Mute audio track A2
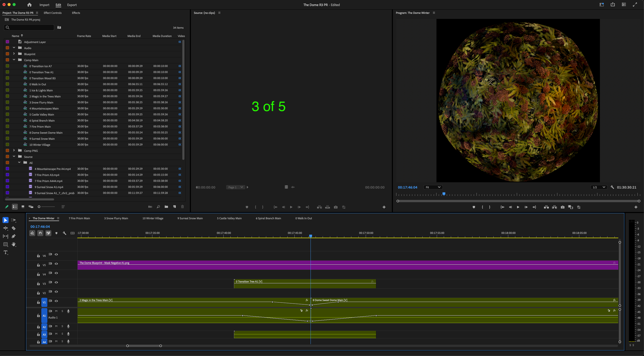The width and height of the screenshot is (644, 356). pos(56,326)
